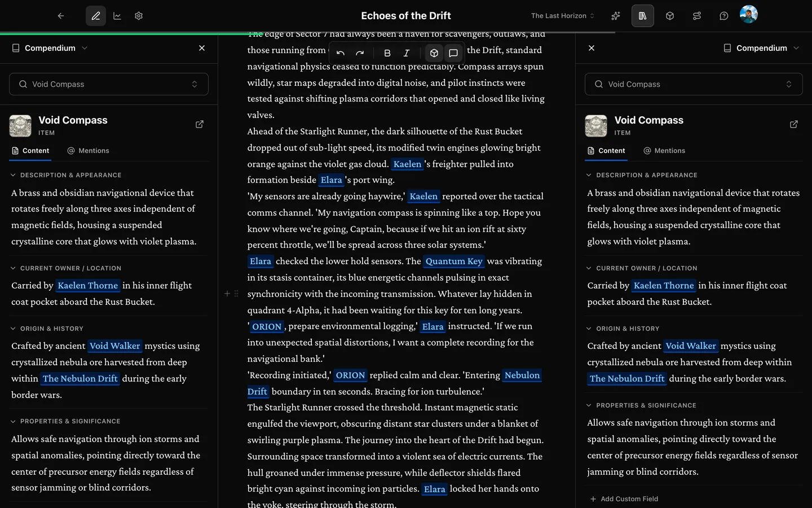Click Quantum Key mention in manuscript
The image size is (812, 508).
click(x=454, y=261)
